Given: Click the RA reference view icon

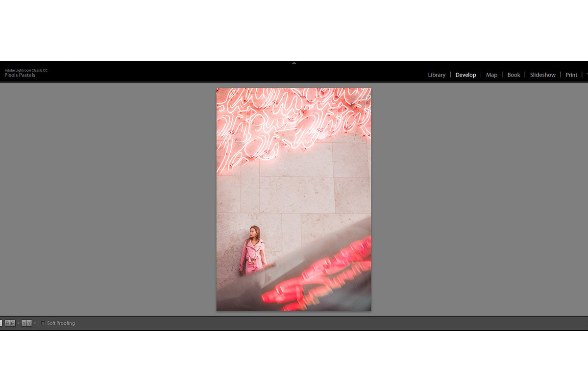Looking at the screenshot, I should pos(10,323).
